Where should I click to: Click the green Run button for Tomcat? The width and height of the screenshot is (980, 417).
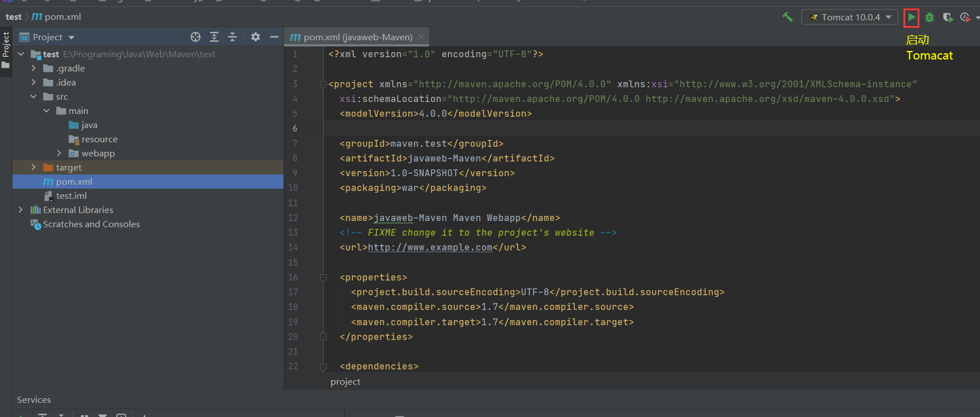click(x=911, y=18)
